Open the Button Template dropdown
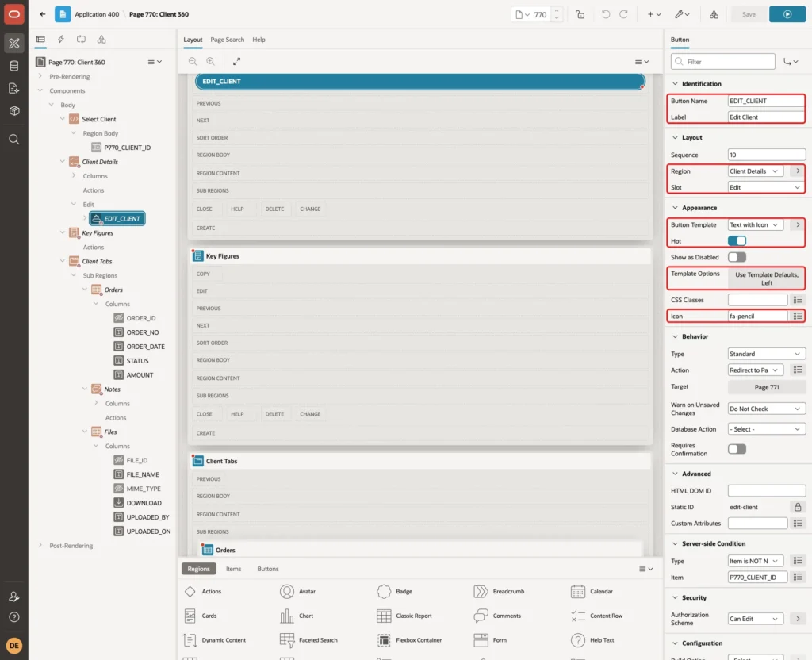 755,224
